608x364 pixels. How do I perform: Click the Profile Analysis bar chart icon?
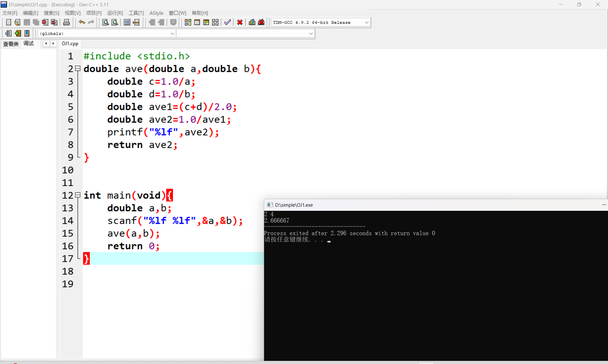[x=252, y=22]
